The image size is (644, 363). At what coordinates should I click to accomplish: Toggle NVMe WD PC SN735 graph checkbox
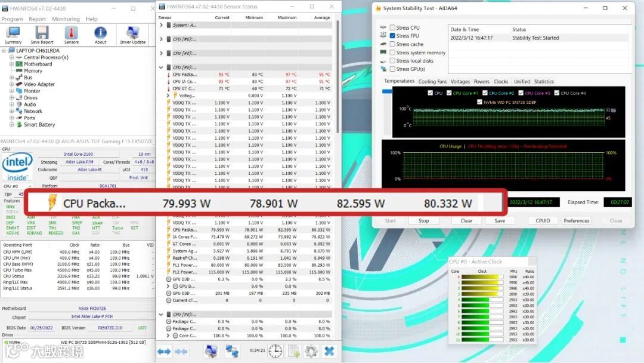[479, 102]
